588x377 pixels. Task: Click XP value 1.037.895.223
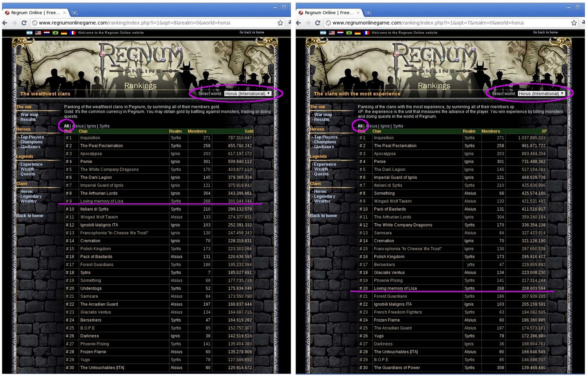click(x=532, y=138)
